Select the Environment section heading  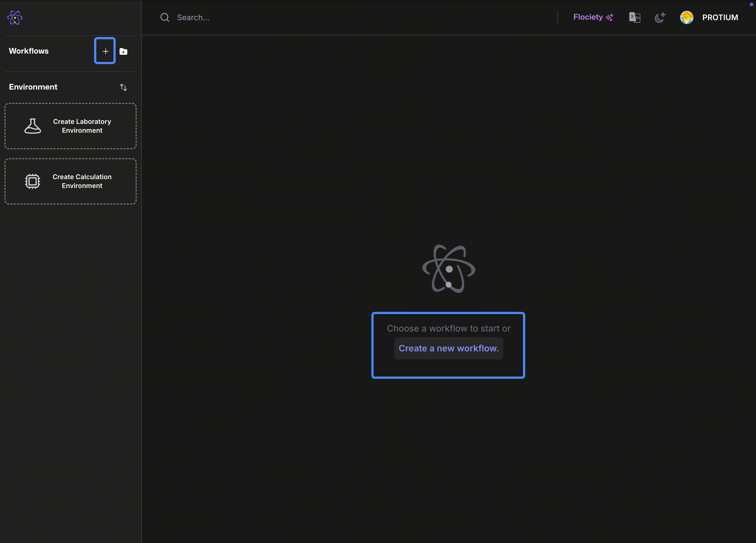coord(33,87)
